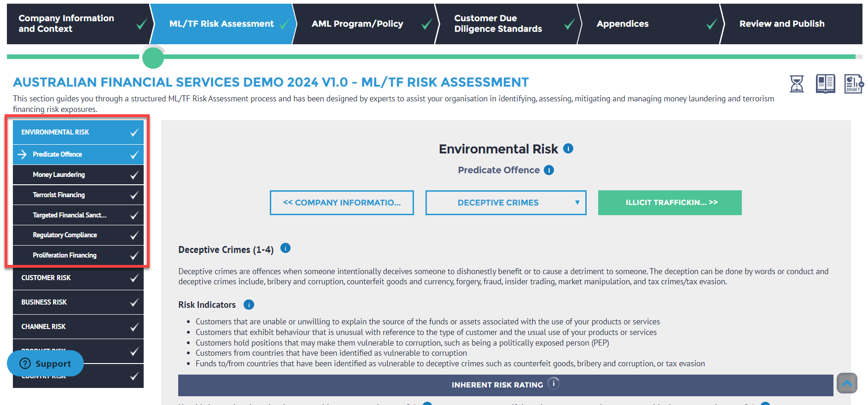Open the open-book guide icon
Image resolution: width=868 pixels, height=405 pixels.
pyautogui.click(x=825, y=84)
